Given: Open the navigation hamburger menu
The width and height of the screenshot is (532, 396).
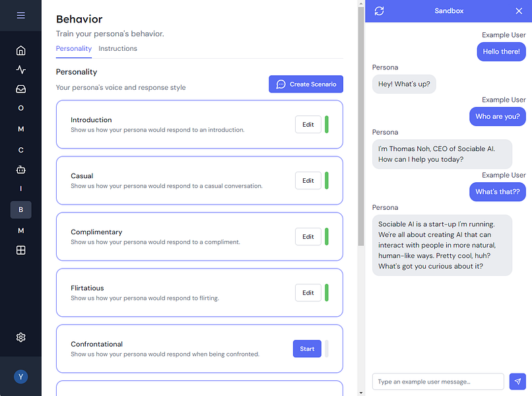Looking at the screenshot, I should (20, 16).
